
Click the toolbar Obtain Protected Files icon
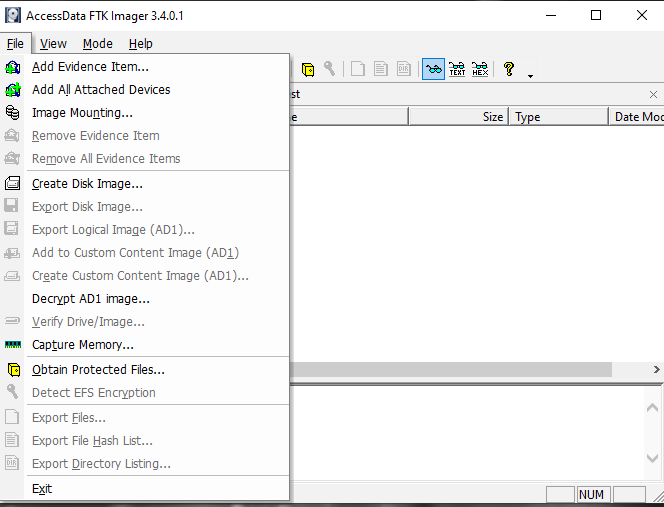308,69
